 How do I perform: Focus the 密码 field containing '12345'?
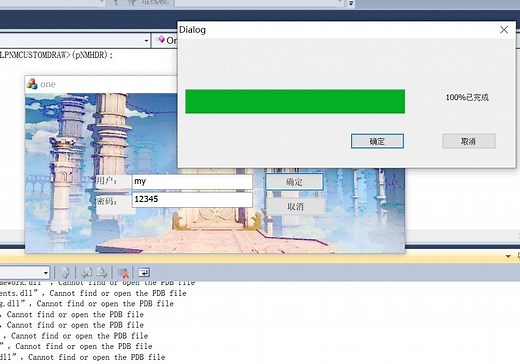[x=192, y=199]
